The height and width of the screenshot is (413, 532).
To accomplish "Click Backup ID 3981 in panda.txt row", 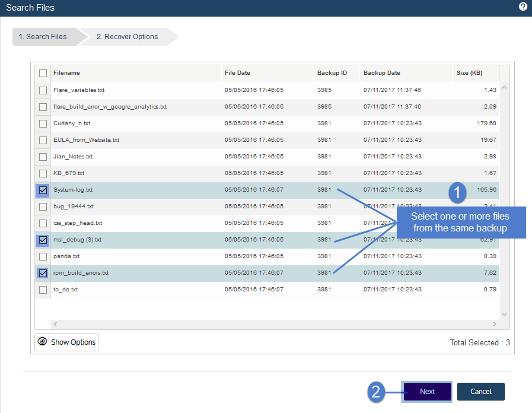I will click(x=324, y=256).
